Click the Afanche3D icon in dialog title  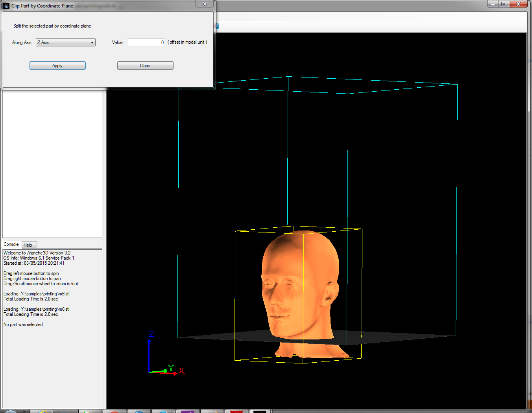6,6
